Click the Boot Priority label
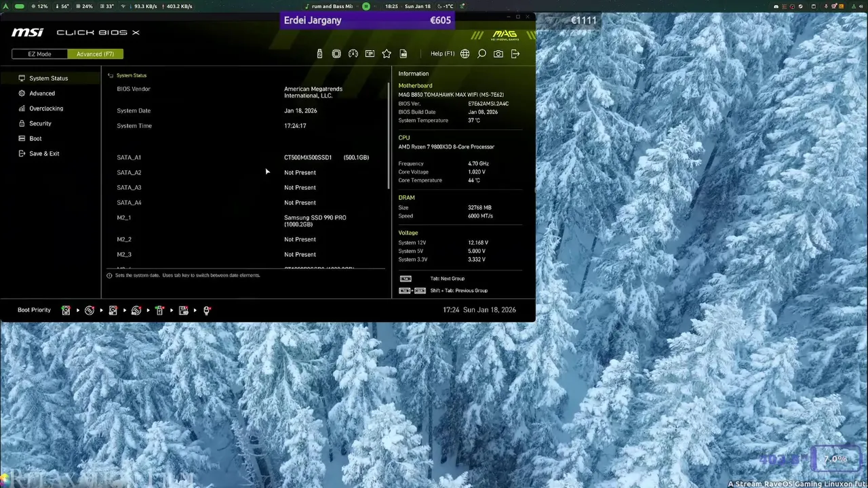Screen dimensions: 868x488 tap(34, 310)
